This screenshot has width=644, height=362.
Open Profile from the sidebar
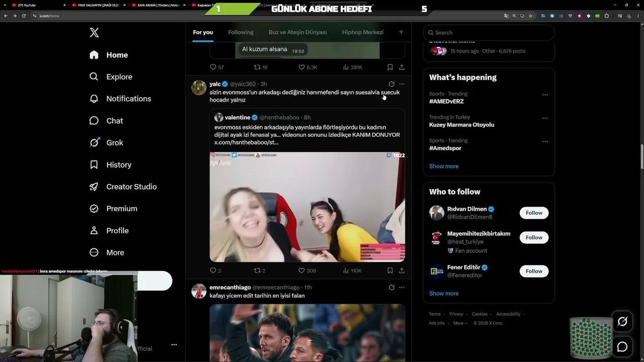pyautogui.click(x=109, y=231)
